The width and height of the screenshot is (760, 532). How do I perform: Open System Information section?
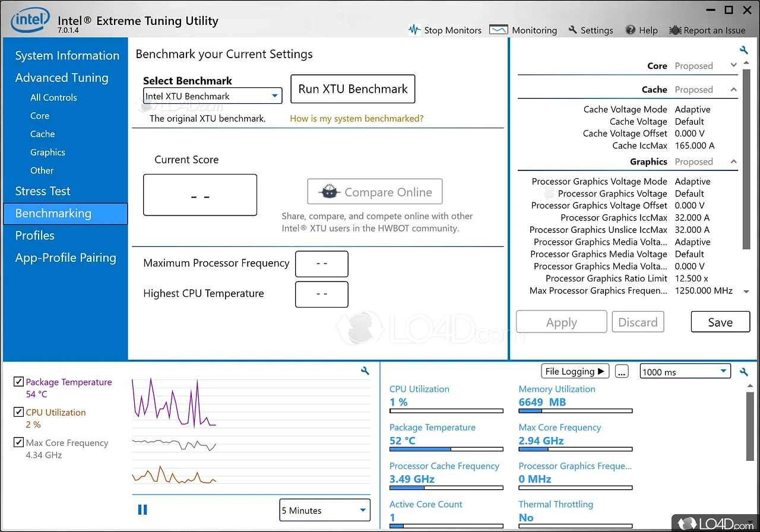(x=67, y=55)
